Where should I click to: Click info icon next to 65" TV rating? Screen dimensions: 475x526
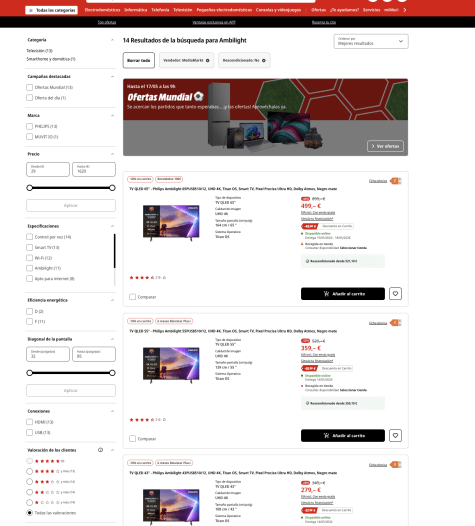pyautogui.click(x=164, y=277)
